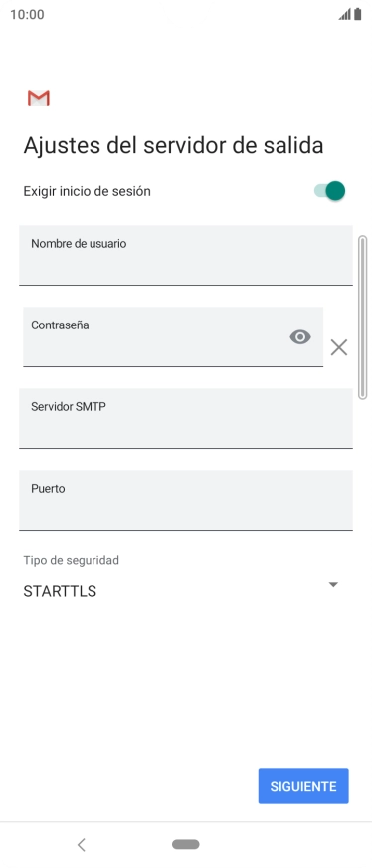Tap the battery status icon
The height and width of the screenshot is (868, 372).
(358, 14)
